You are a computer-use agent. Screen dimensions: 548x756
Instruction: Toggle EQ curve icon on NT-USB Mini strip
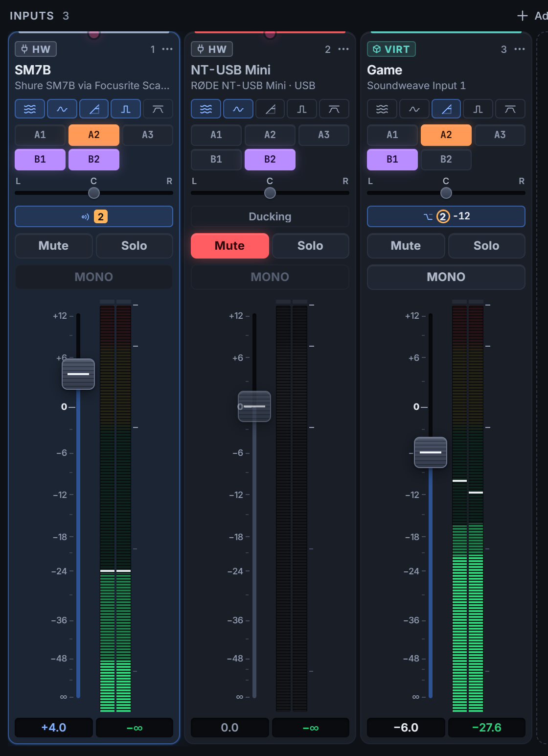tap(238, 109)
